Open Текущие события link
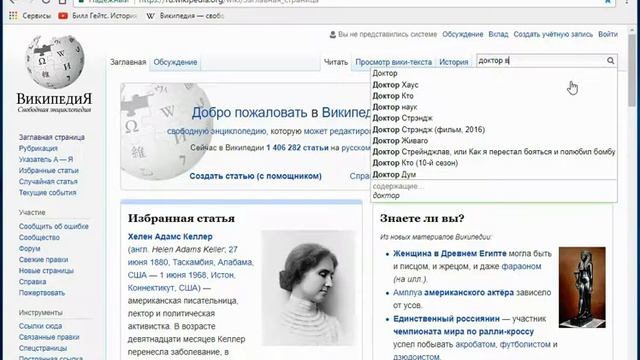 (x=47, y=192)
